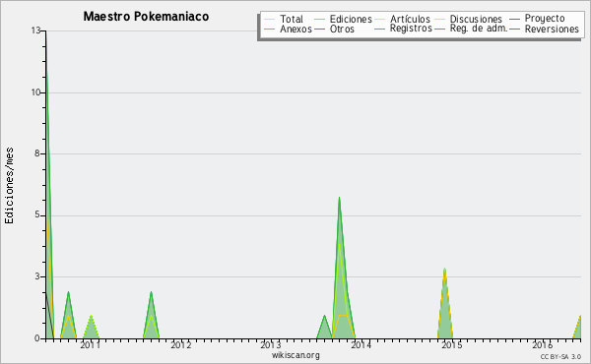Click the 13 y-axis value
591x364 pixels.
(x=35, y=30)
